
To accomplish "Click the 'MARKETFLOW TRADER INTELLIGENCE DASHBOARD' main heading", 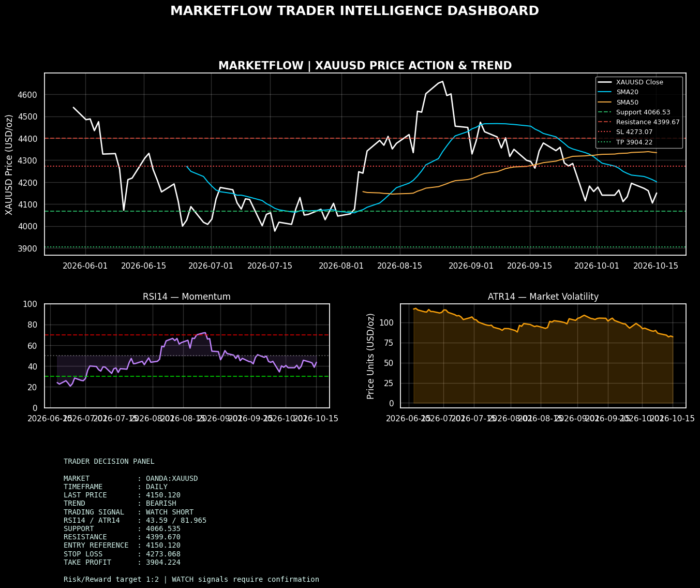I will [354, 11].
